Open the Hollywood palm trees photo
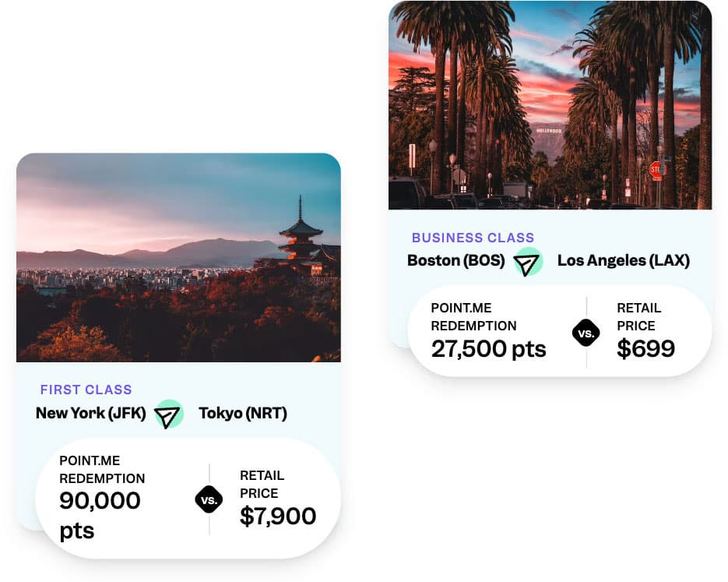The width and height of the screenshot is (728, 582). 550,105
